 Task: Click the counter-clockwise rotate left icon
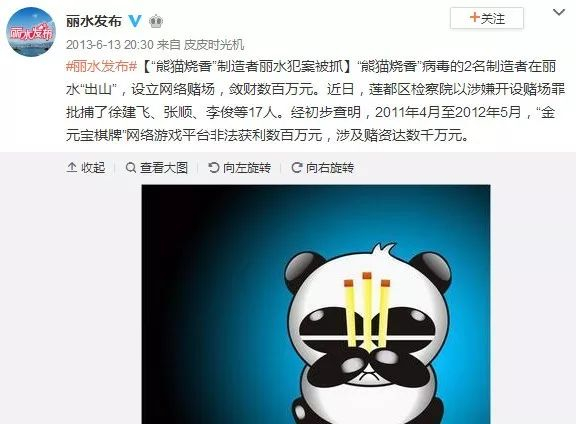(x=213, y=168)
